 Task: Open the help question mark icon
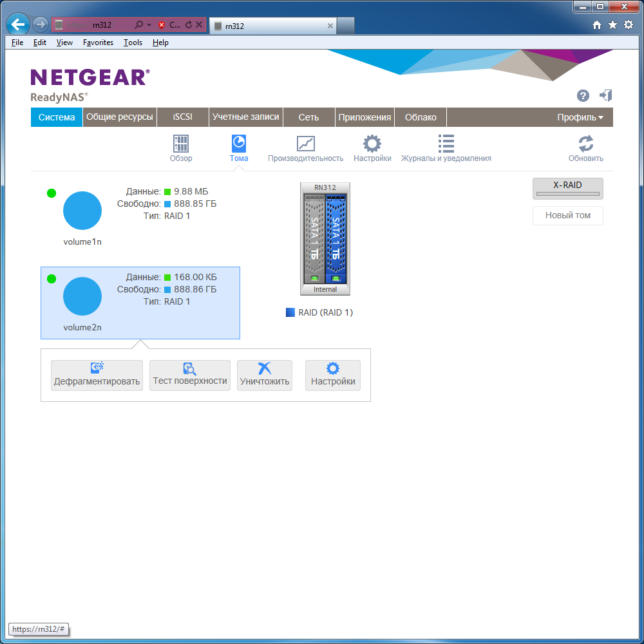tap(583, 96)
